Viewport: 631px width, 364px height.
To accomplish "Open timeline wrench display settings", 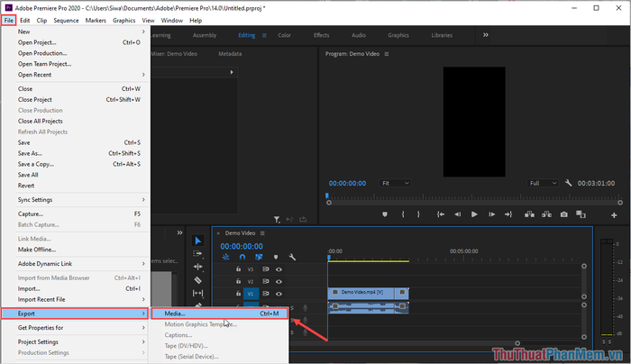I will (293, 257).
